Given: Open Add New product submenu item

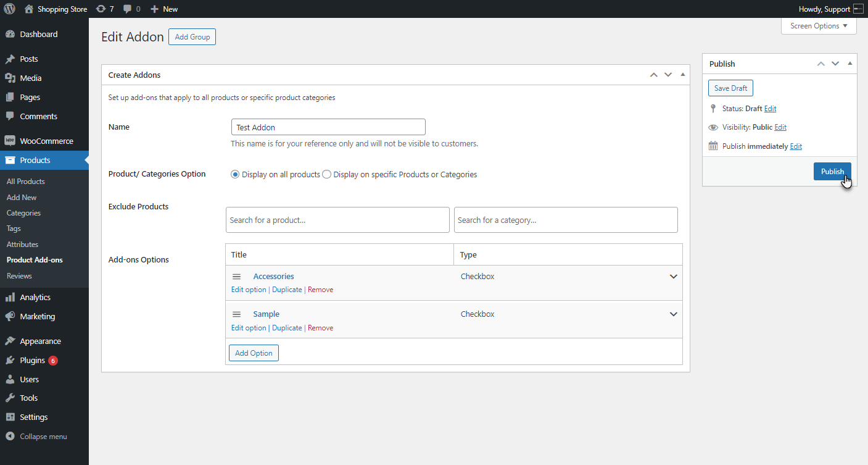Looking at the screenshot, I should 22,198.
